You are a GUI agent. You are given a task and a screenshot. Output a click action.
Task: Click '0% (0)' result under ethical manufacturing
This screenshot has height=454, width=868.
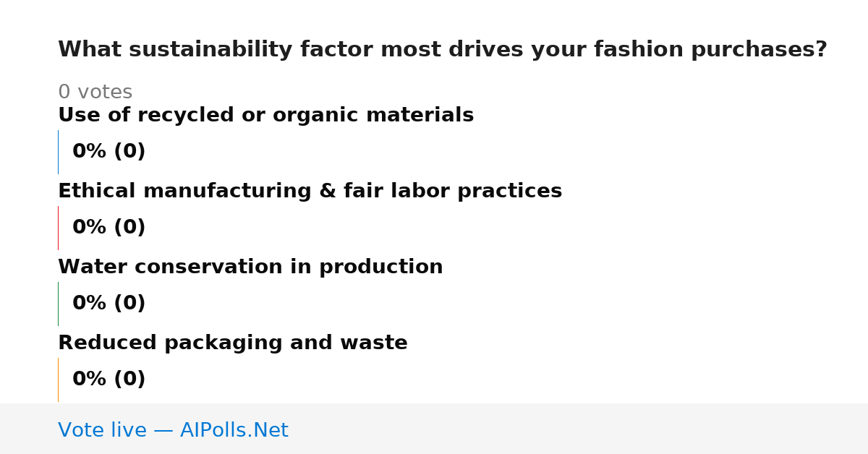pyautogui.click(x=109, y=228)
